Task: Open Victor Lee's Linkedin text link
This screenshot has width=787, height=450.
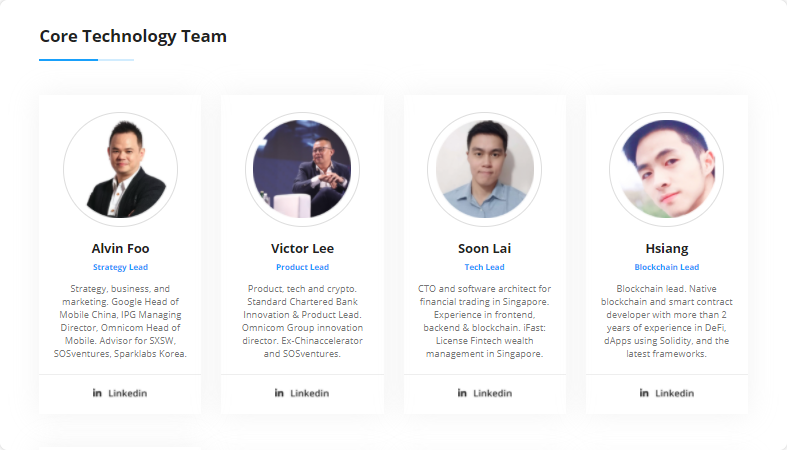Action: 310,393
